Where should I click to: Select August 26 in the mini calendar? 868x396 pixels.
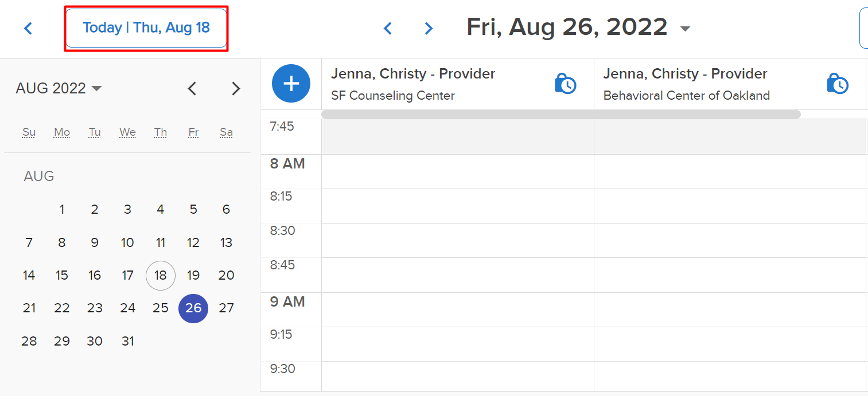pyautogui.click(x=193, y=308)
